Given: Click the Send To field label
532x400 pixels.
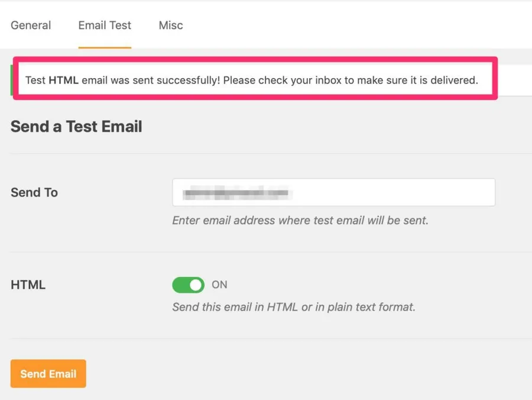Looking at the screenshot, I should (x=34, y=192).
